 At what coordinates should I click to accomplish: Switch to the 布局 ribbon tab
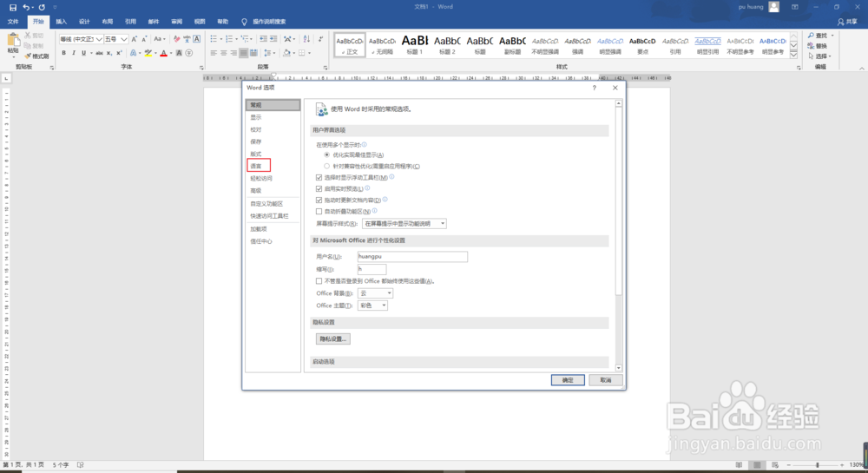[108, 22]
